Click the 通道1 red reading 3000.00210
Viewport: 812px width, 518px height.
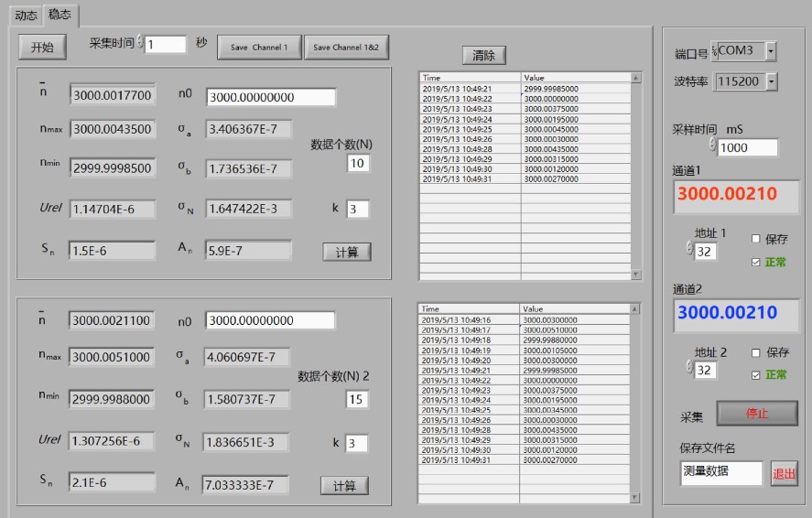point(736,196)
